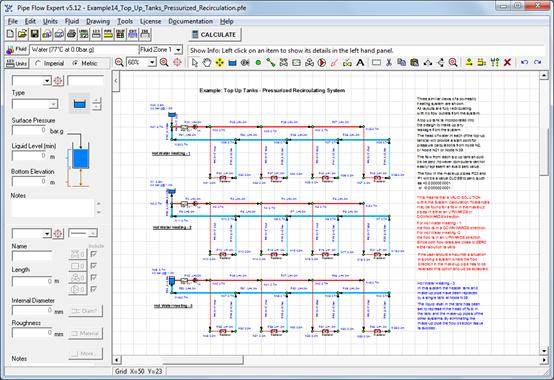Image resolution: width=554 pixels, height=380 pixels.
Task: Click the cut scissors icon
Action: point(389,63)
